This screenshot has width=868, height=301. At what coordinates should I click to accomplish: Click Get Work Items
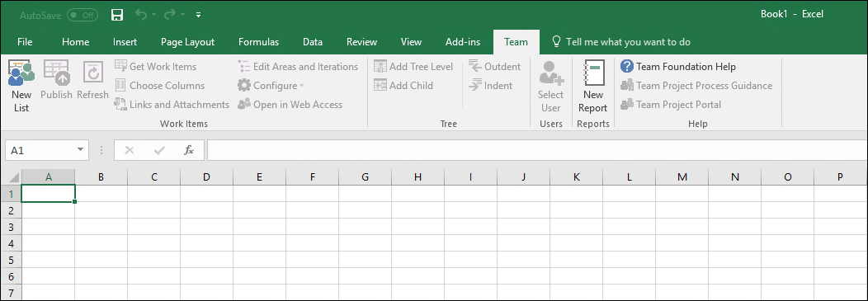156,67
